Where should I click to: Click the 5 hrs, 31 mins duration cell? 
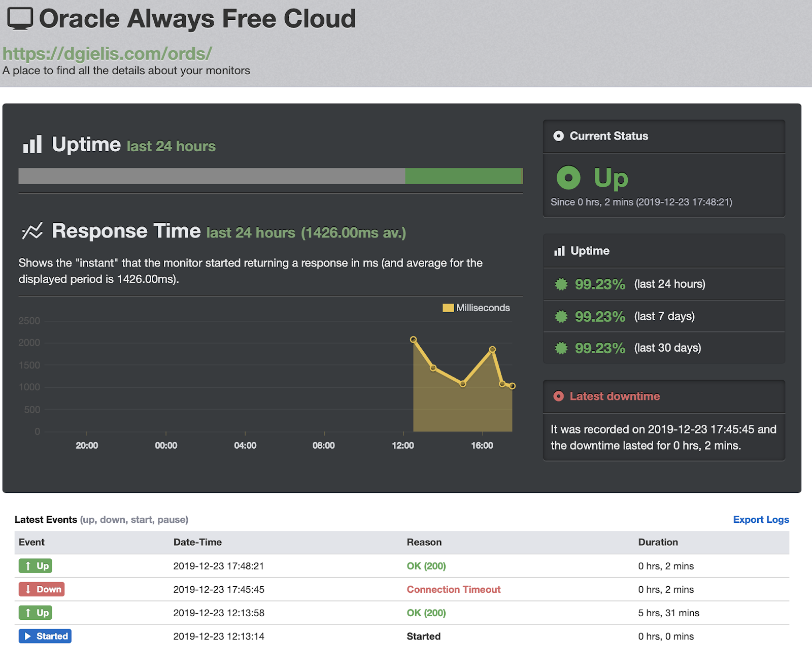click(x=669, y=613)
